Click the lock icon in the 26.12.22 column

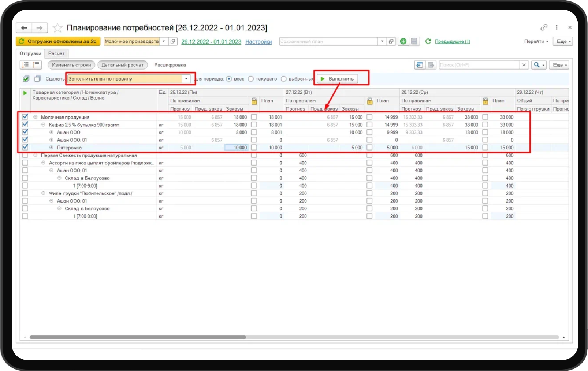pos(254,101)
